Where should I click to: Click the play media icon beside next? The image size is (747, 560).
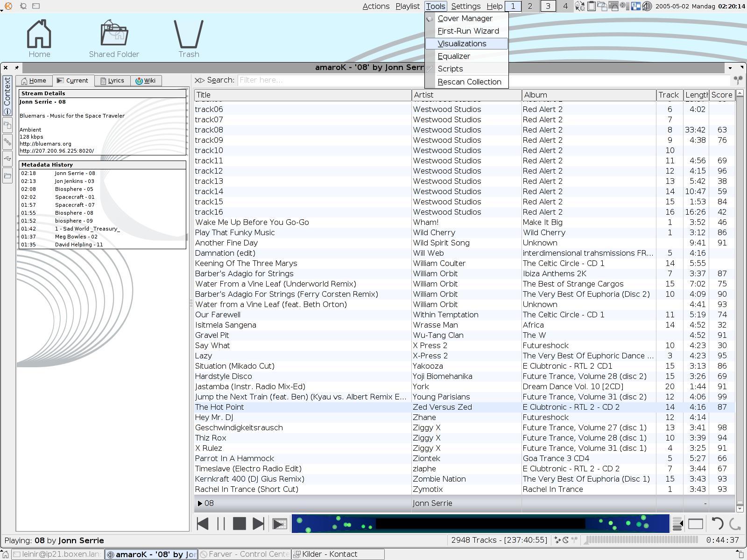tap(279, 524)
